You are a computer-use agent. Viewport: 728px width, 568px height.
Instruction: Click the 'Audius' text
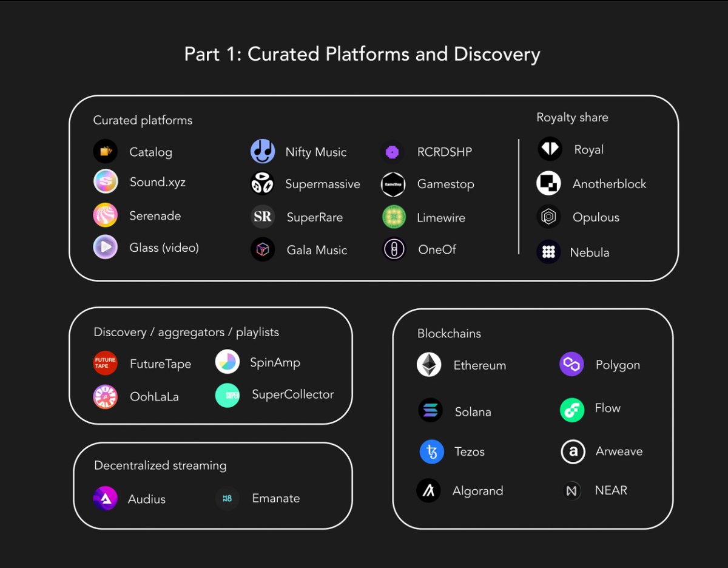coord(147,499)
